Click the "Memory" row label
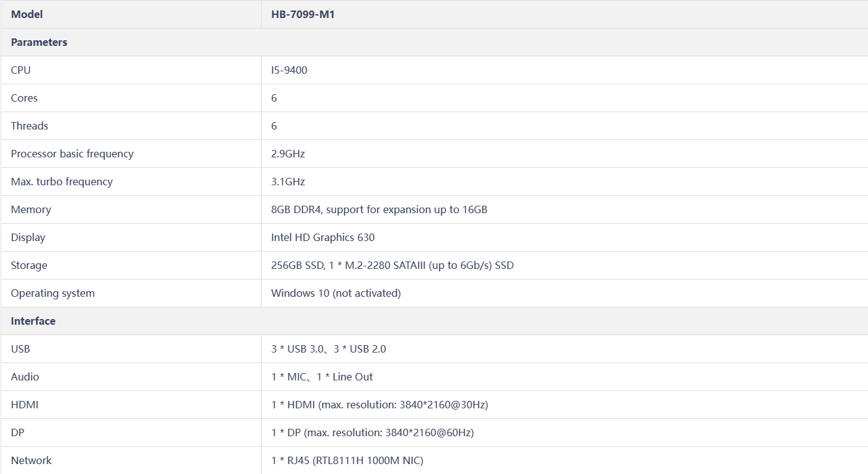The height and width of the screenshot is (474, 868). click(x=31, y=209)
